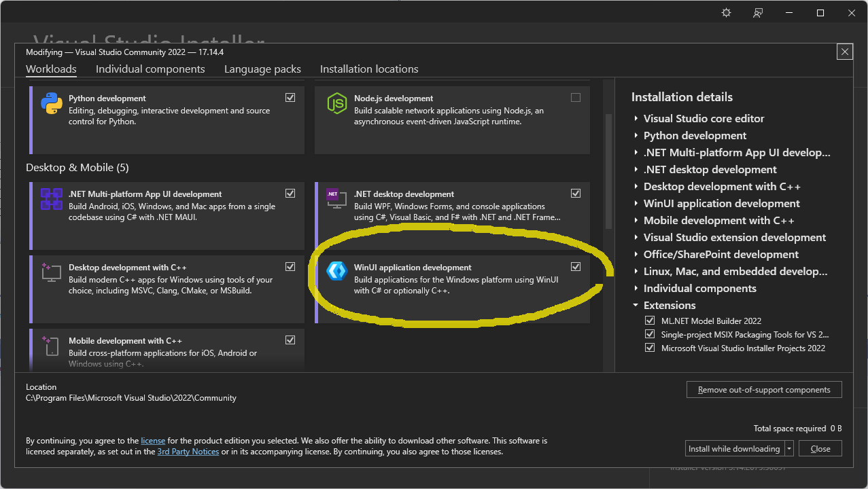868x489 pixels.
Task: Expand Individual components details
Action: (x=636, y=288)
